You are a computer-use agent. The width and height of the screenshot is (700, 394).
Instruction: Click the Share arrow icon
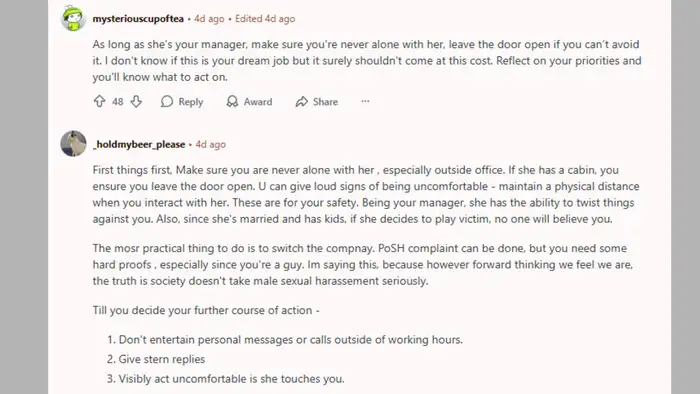(302, 102)
